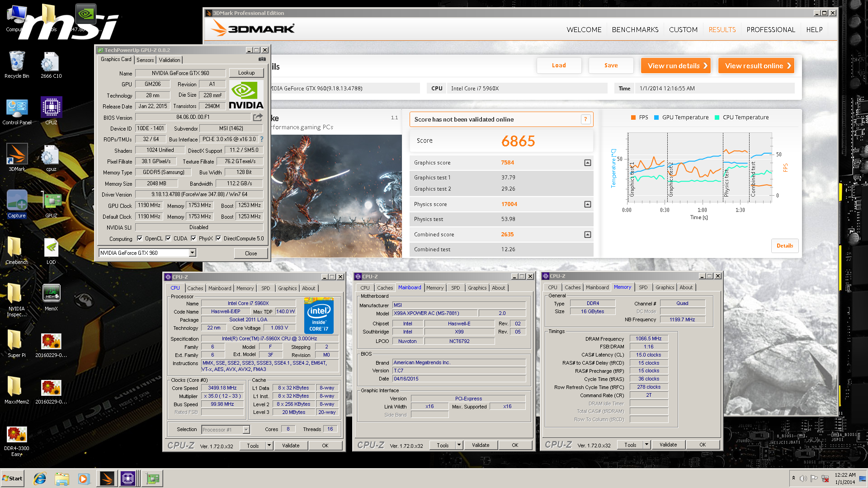Toggle OpenCL checkbox in GPU-Z
Image resolution: width=868 pixels, height=488 pixels.
pyautogui.click(x=140, y=239)
